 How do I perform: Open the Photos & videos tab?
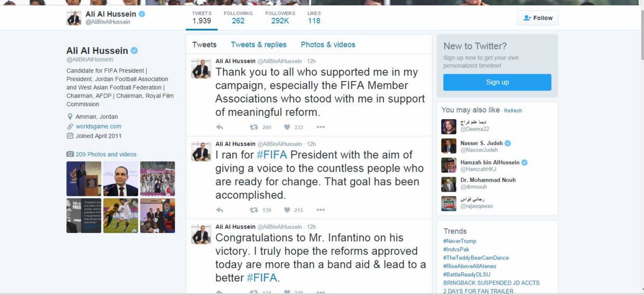(x=328, y=44)
